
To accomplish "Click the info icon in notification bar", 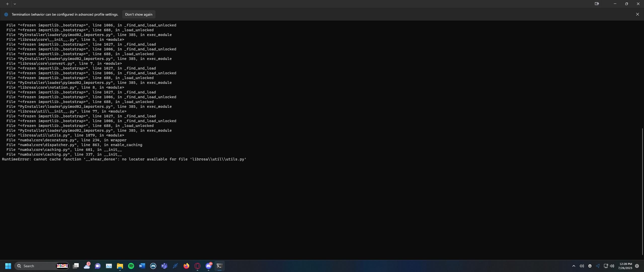I will [x=6, y=14].
